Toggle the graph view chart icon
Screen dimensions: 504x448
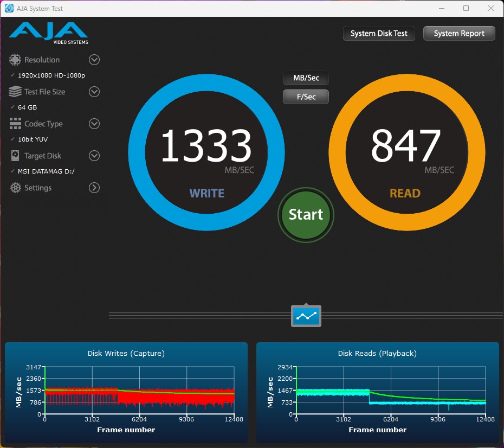click(x=306, y=316)
